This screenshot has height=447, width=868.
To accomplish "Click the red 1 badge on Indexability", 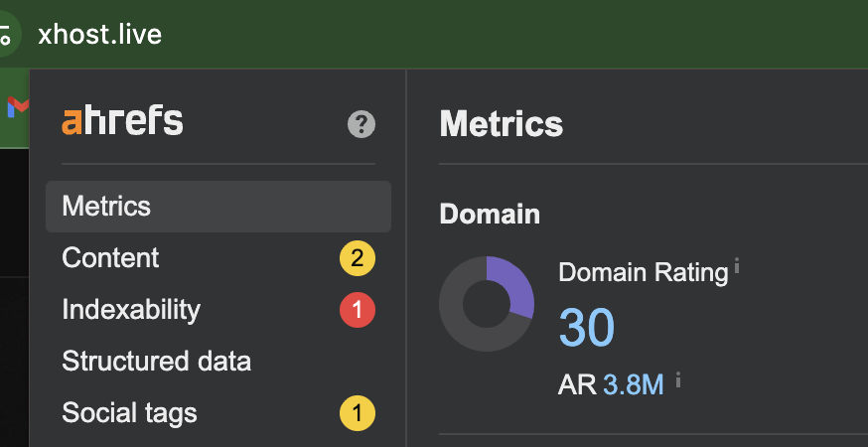I will point(358,310).
